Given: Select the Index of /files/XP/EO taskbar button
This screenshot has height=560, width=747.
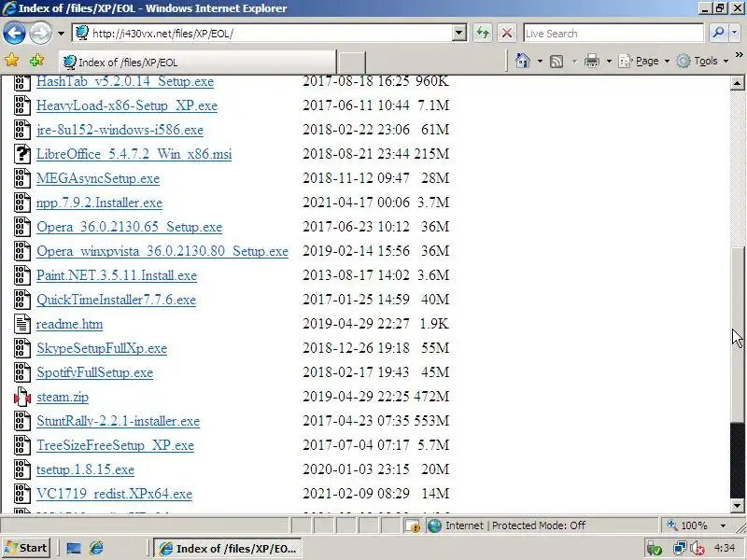Looking at the screenshot, I should [x=228, y=549].
